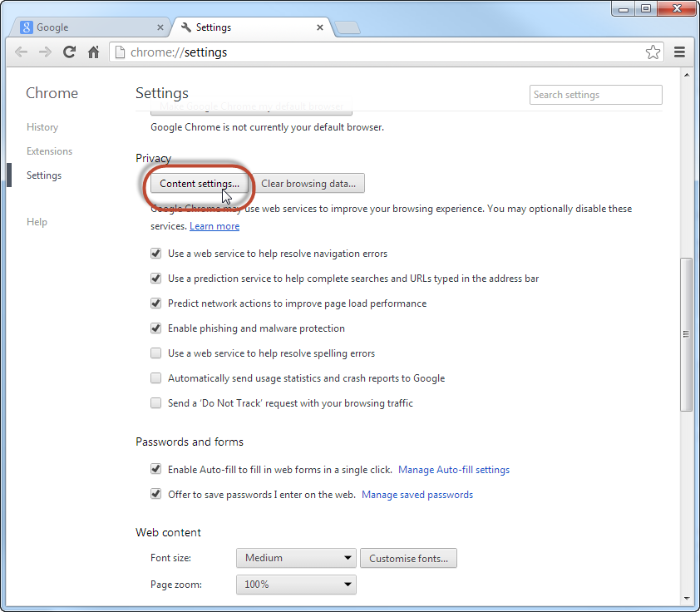Click the Chrome sidebar title
This screenshot has height=612, width=700.
pos(52,93)
